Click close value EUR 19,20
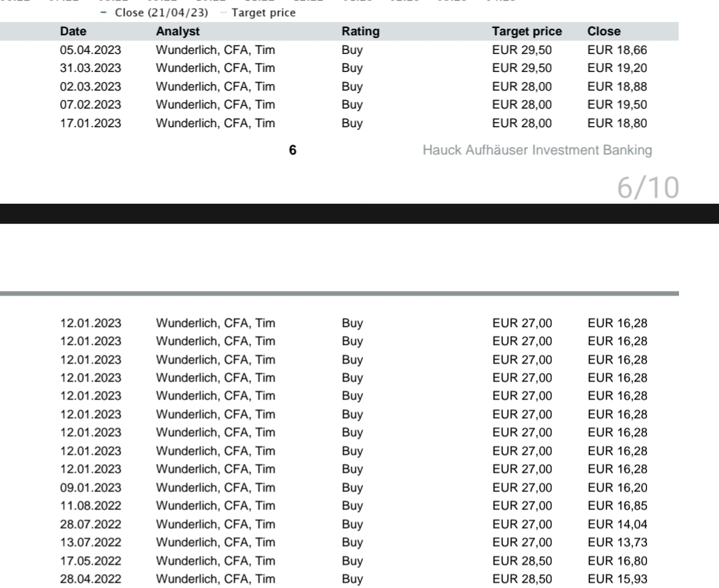719x588 pixels. (x=617, y=68)
